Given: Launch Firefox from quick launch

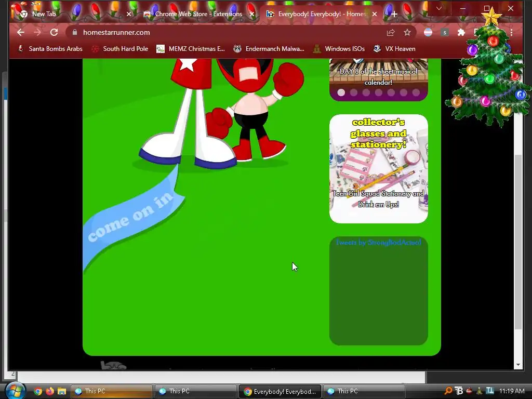Looking at the screenshot, I should pos(49,391).
